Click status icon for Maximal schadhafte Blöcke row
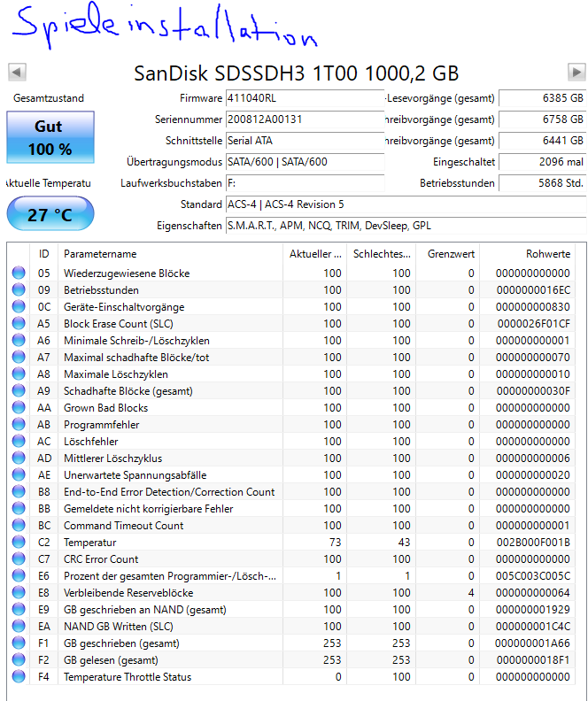 [19, 358]
